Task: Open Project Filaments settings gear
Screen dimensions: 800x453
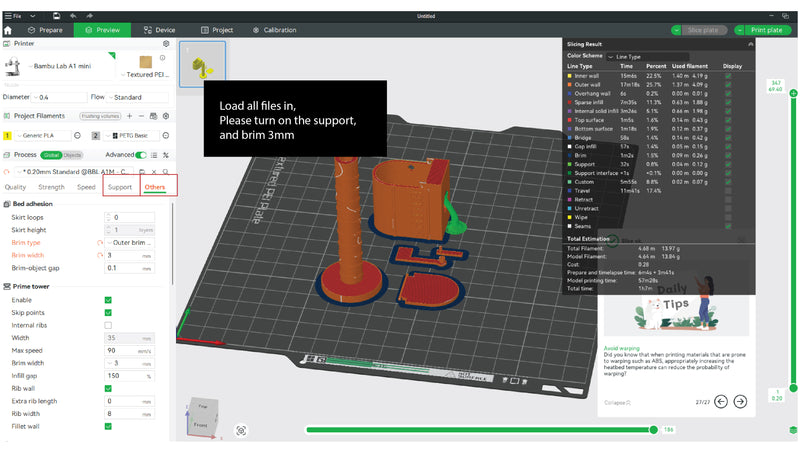Action: (x=166, y=116)
